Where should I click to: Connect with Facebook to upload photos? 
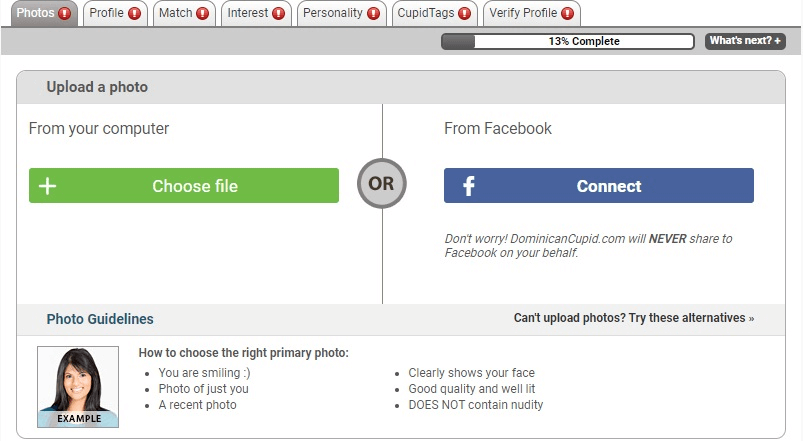pos(599,185)
